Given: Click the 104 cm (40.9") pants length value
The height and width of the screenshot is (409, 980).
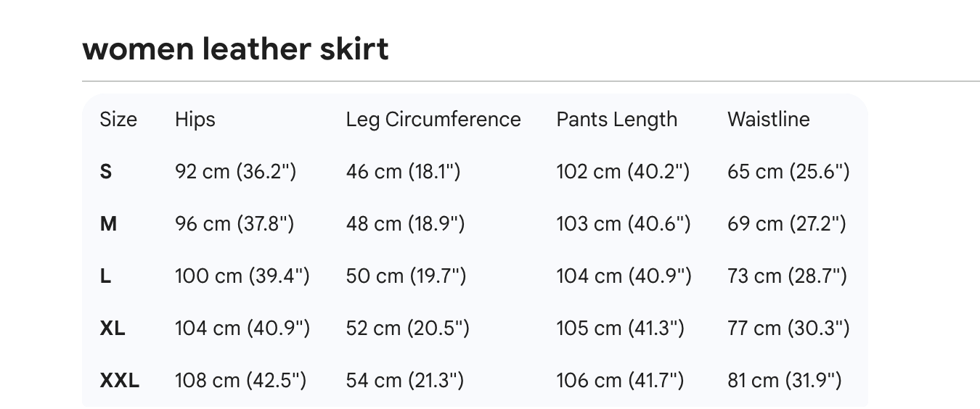Looking at the screenshot, I should (624, 276).
